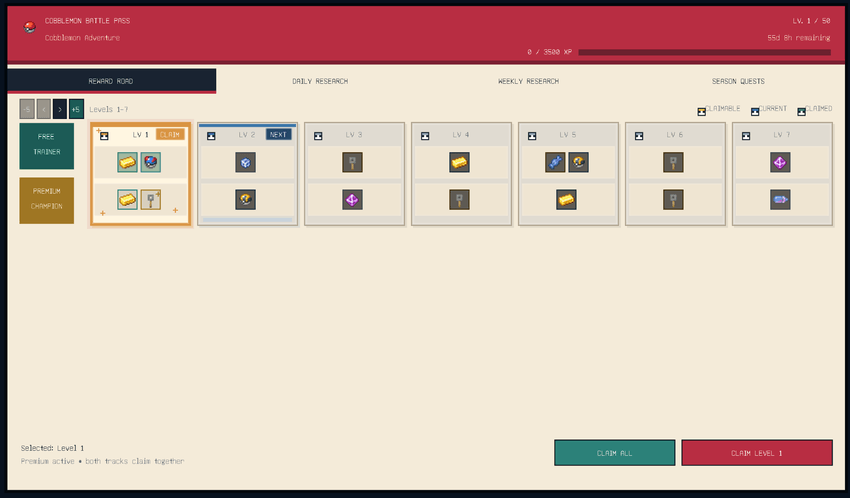
Task: Click the 'Cobblemon Adventure' subtitle
Action: click(x=82, y=37)
